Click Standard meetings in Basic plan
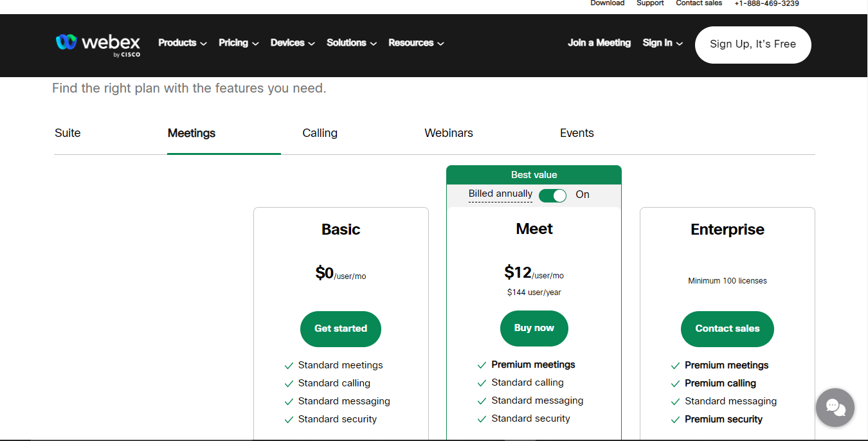The image size is (868, 441). 340,365
